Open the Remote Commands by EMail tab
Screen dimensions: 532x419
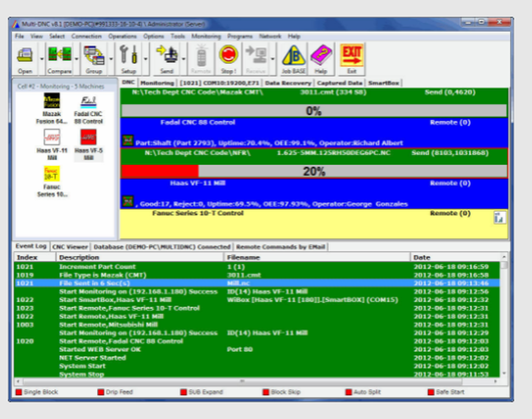click(x=280, y=247)
